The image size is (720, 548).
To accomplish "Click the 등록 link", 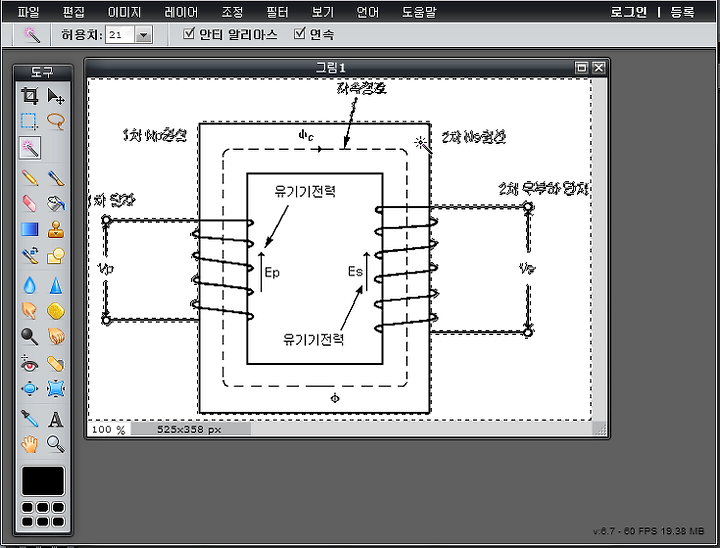I will pos(682,12).
